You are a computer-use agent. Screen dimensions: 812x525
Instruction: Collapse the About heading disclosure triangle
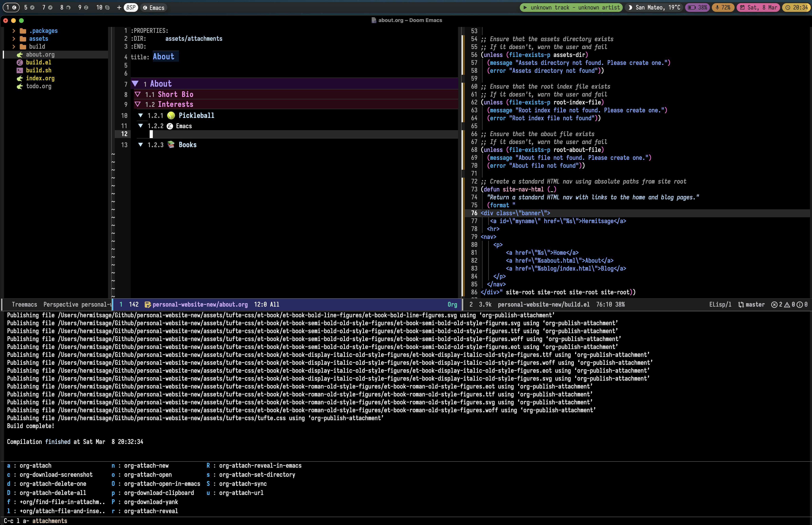point(135,83)
